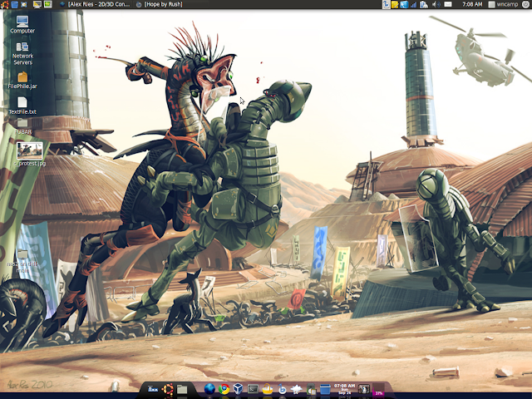This screenshot has width=532, height=399.
Task: Open the wncamp user menu
Action: [503, 4]
